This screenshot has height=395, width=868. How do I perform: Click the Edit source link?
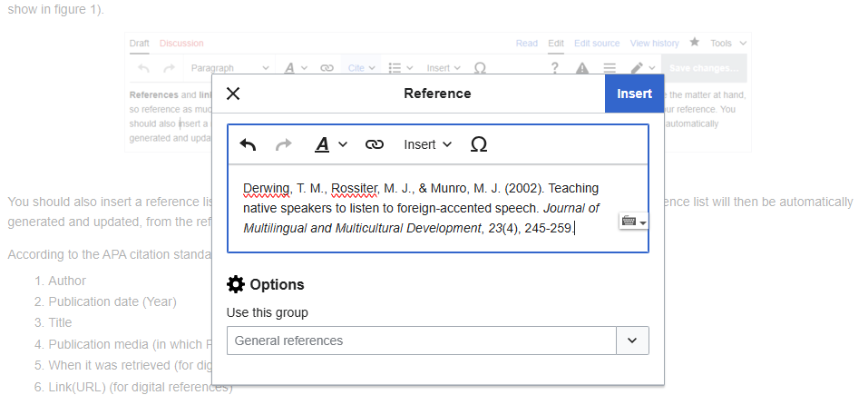597,44
